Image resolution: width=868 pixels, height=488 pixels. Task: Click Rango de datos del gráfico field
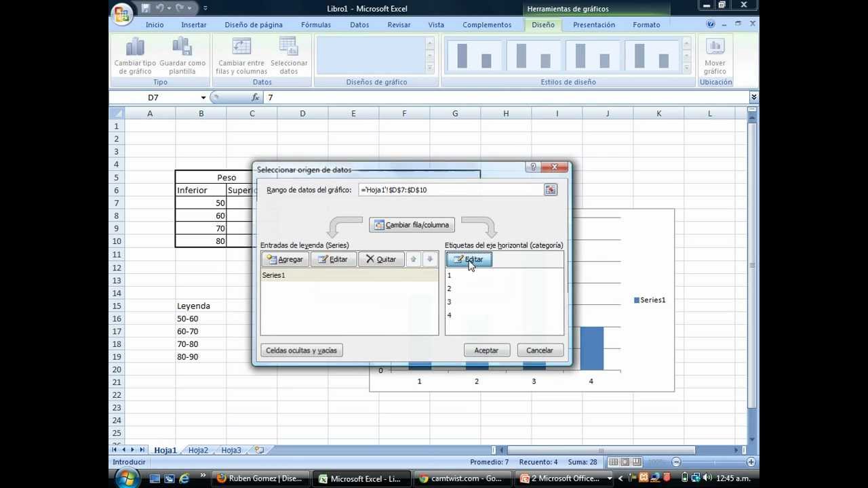[450, 190]
